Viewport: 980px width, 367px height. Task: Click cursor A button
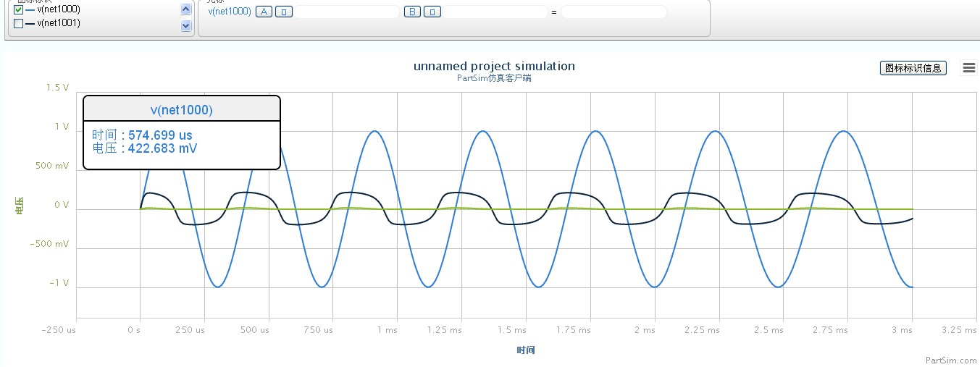coord(264,12)
